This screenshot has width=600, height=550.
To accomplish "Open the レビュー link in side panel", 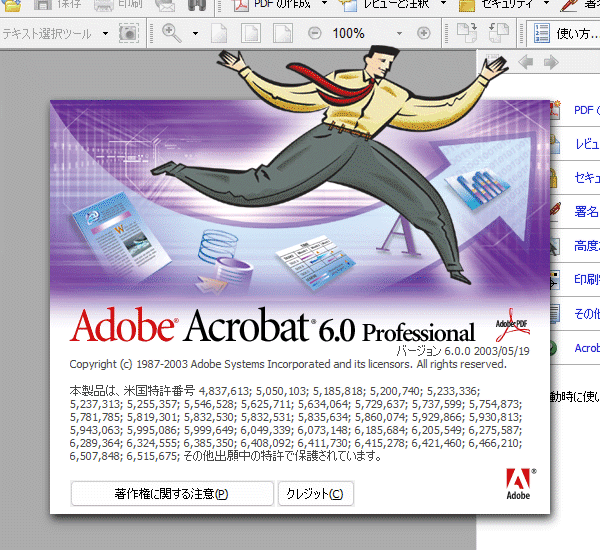I will [x=587, y=144].
